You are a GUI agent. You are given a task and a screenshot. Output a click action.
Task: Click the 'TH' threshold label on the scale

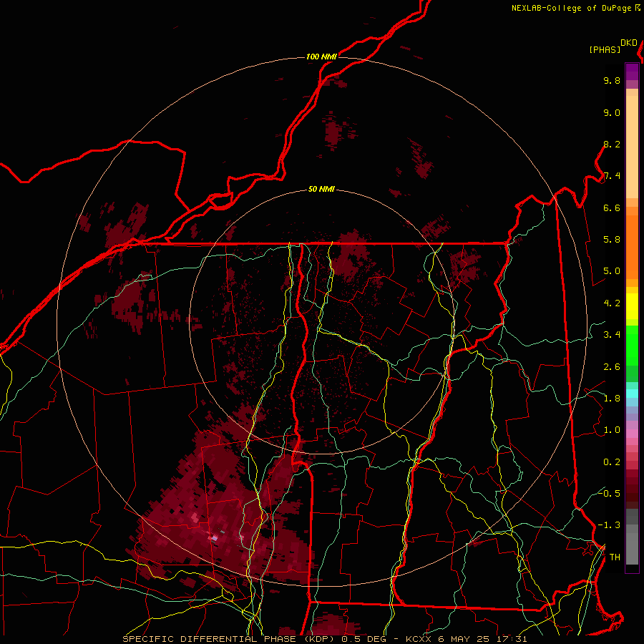click(x=615, y=557)
